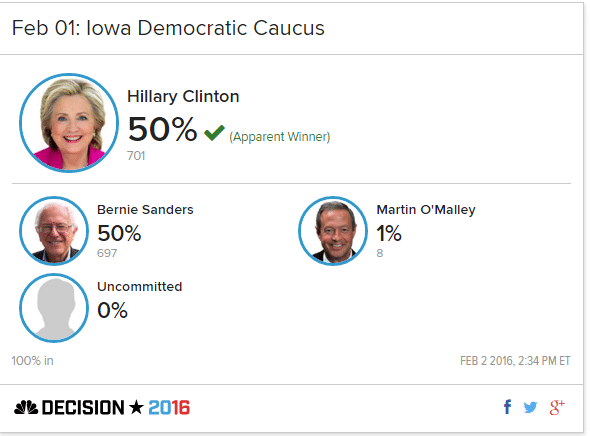Select the Bernie Sanders name label
Image resolution: width=590 pixels, height=436 pixels.
point(145,210)
